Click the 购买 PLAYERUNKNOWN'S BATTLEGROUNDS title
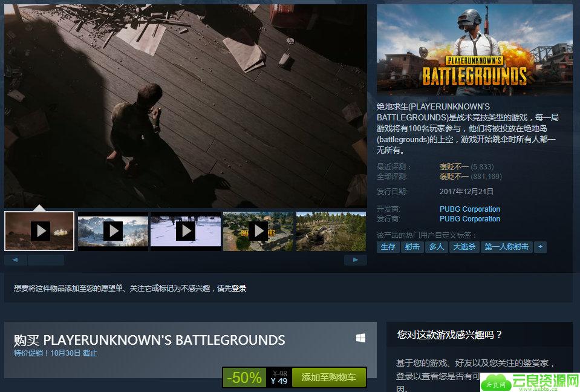The width and height of the screenshot is (580, 392). tap(149, 340)
